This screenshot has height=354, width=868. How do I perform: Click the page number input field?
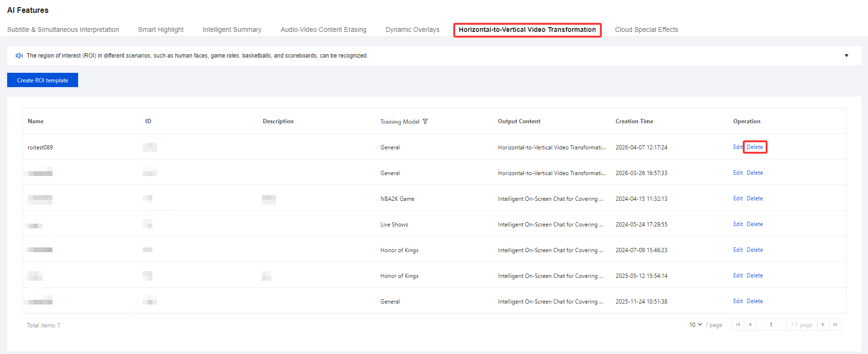click(770, 324)
